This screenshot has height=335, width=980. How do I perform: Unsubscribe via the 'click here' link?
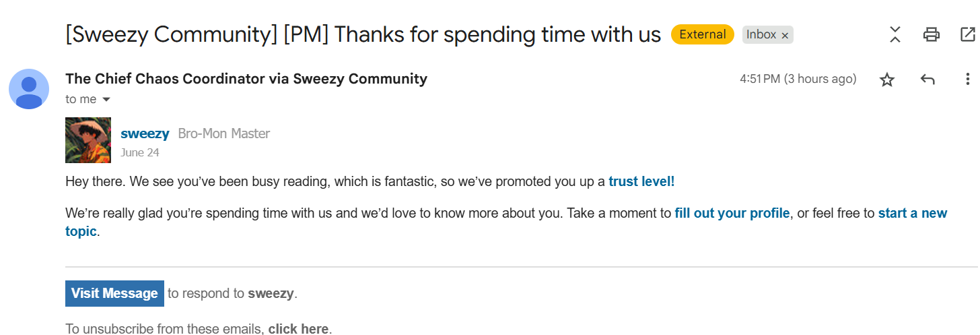pos(298,329)
